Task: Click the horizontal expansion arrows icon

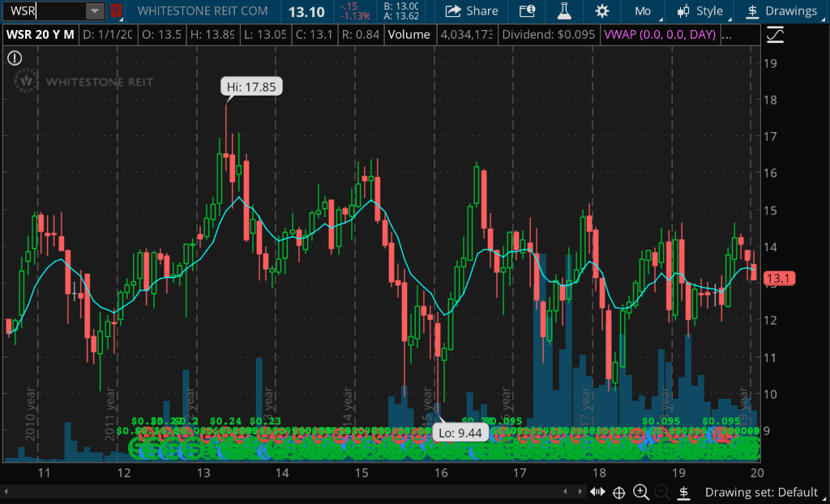Action: tap(598, 492)
